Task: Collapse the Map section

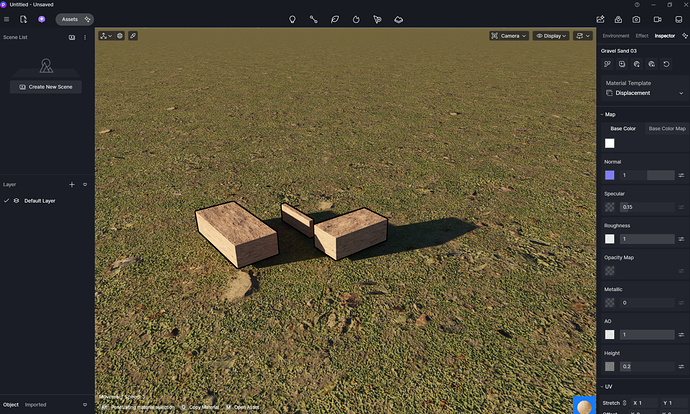Action: pos(602,114)
